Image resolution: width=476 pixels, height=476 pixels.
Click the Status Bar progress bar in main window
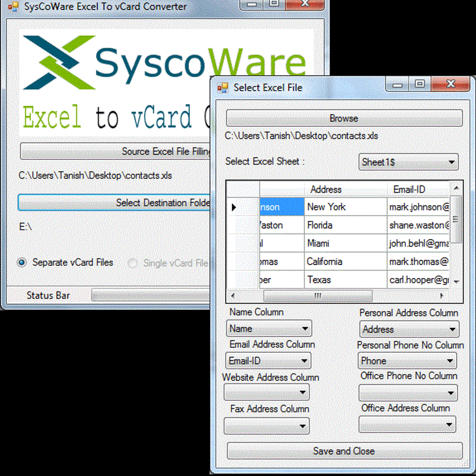(151, 295)
